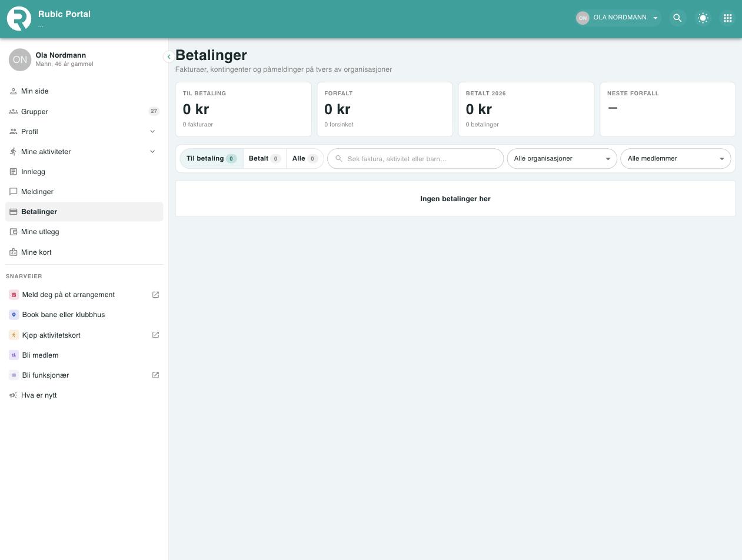Click the Profil icon
This screenshot has width=742, height=560.
[x=14, y=131]
